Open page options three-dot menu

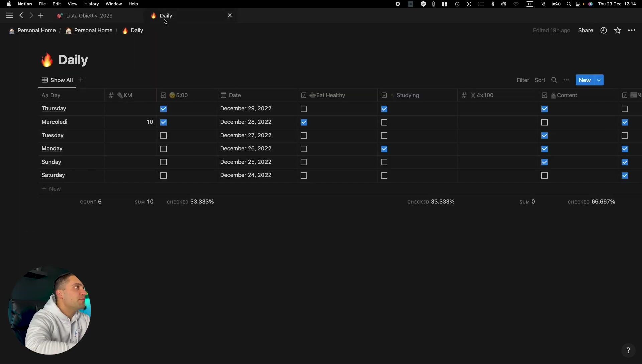(632, 30)
